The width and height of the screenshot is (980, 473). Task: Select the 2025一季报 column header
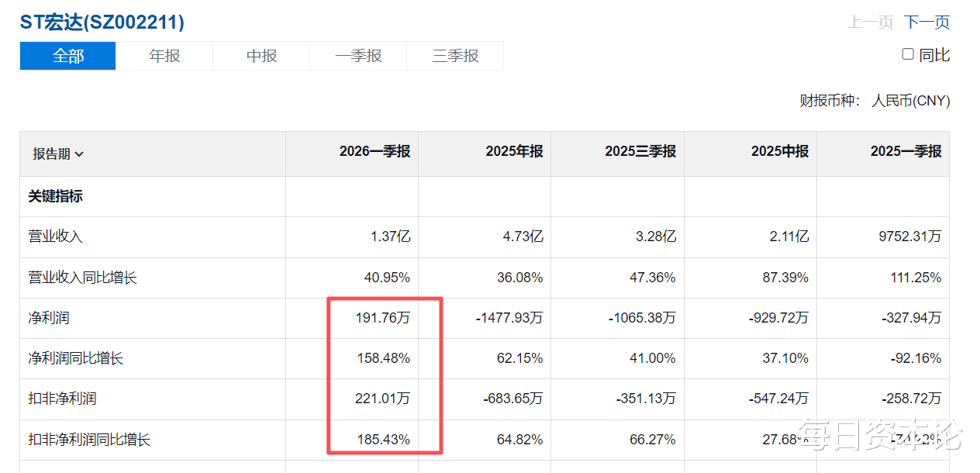point(906,151)
